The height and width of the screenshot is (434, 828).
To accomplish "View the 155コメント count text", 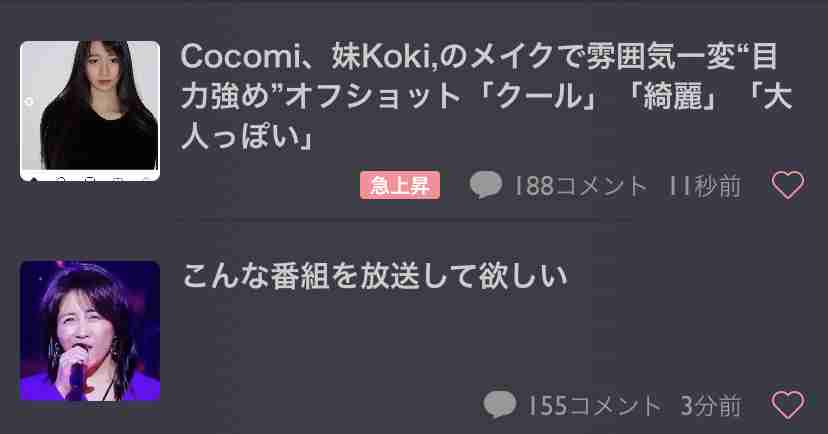I will 594,405.
